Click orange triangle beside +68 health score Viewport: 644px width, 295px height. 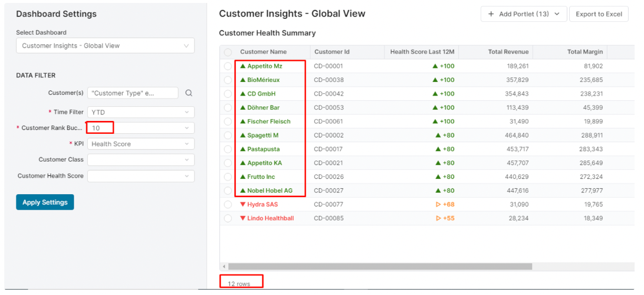tap(438, 205)
